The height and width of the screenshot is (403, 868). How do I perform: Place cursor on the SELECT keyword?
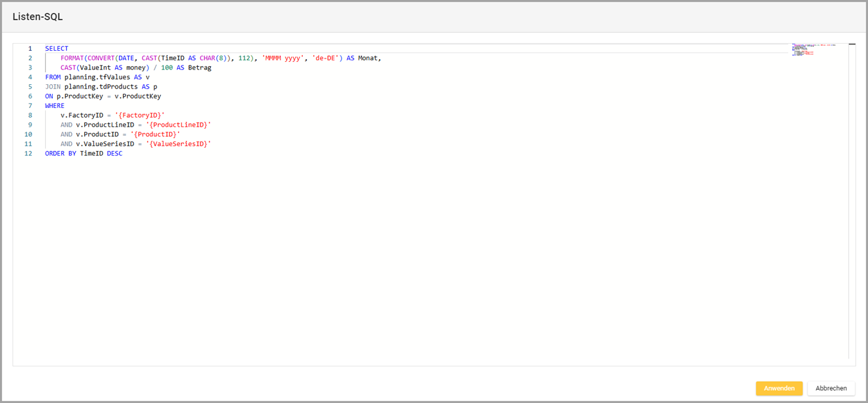(57, 49)
